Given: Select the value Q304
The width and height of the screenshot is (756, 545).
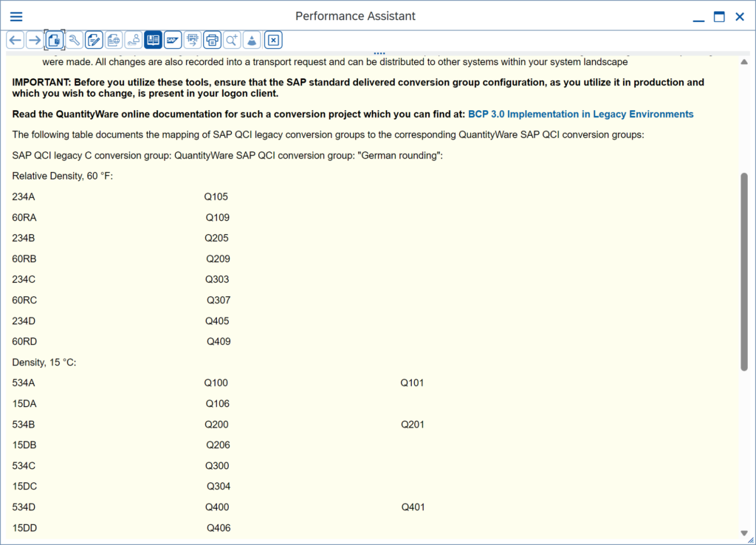Looking at the screenshot, I should click(x=219, y=487).
